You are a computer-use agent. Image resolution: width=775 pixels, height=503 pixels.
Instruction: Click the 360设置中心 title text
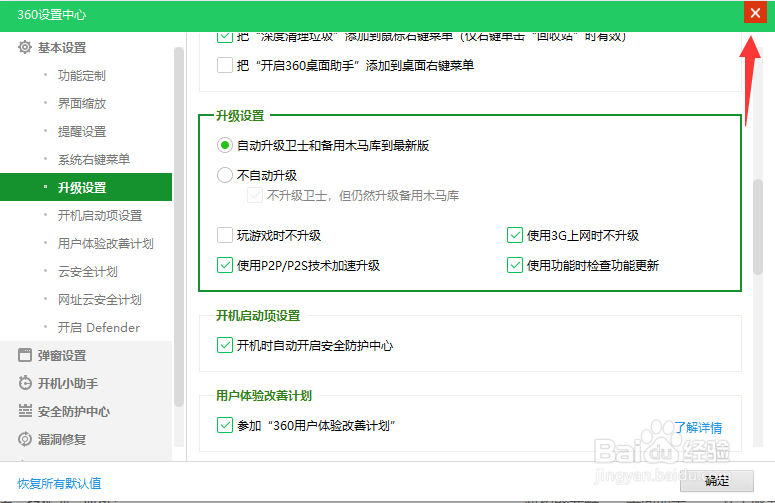pyautogui.click(x=51, y=15)
